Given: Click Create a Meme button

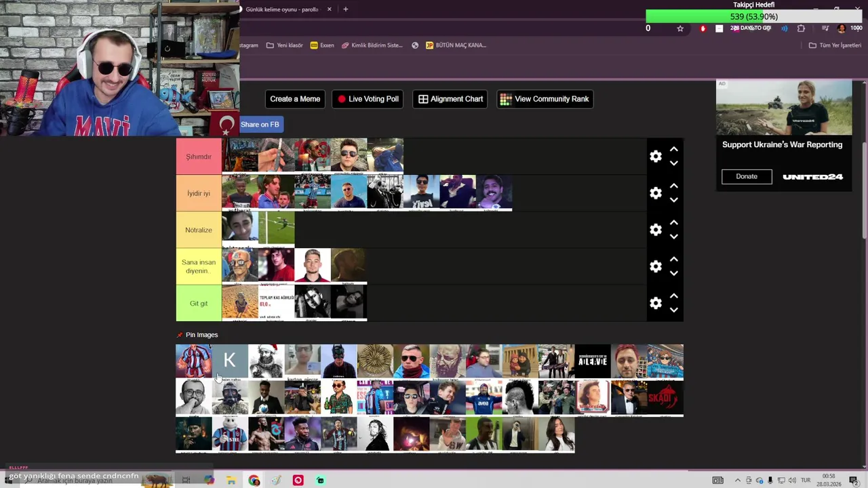Looking at the screenshot, I should point(295,99).
